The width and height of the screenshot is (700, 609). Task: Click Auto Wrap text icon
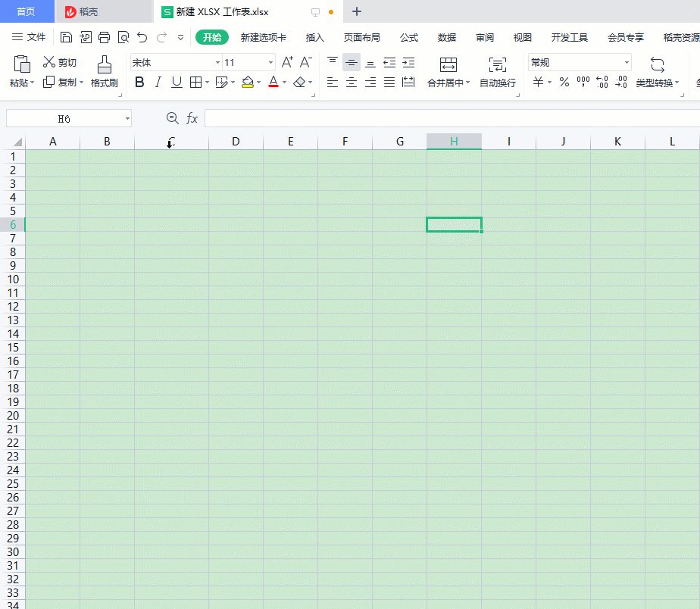point(497,64)
